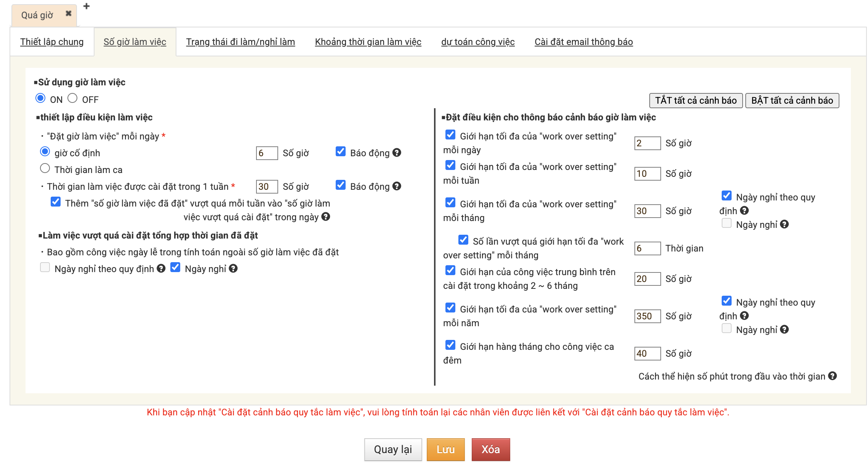The height and width of the screenshot is (471, 868).
Task: Uncheck daily work over setting limit checkbox
Action: click(x=450, y=135)
